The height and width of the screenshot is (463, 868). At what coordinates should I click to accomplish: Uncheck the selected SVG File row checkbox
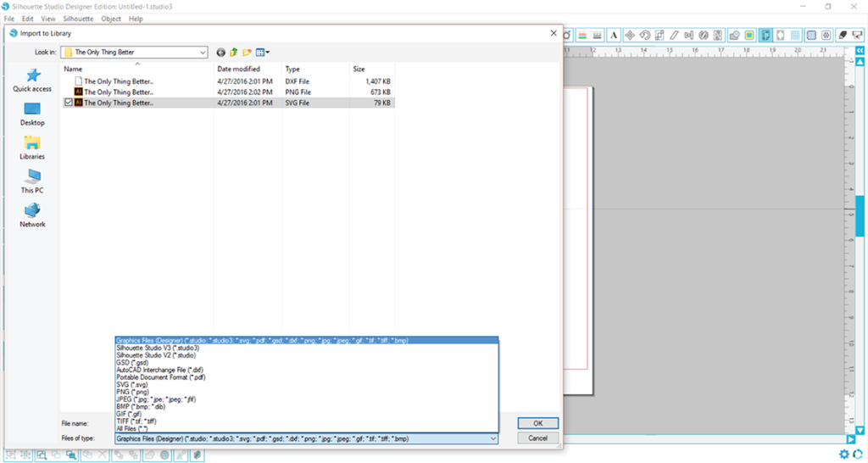tap(69, 103)
